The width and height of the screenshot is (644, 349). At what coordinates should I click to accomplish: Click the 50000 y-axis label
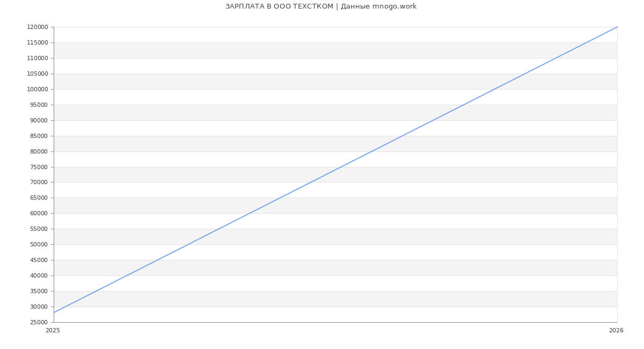click(x=39, y=244)
